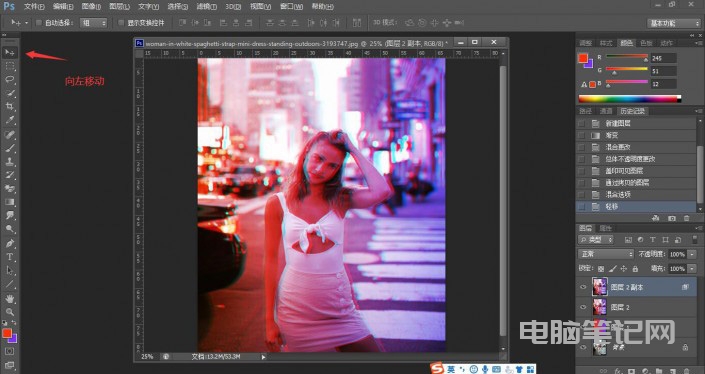705x374 pixels.
Task: Click the foreground color swatch in Color panel
Action: [583, 58]
